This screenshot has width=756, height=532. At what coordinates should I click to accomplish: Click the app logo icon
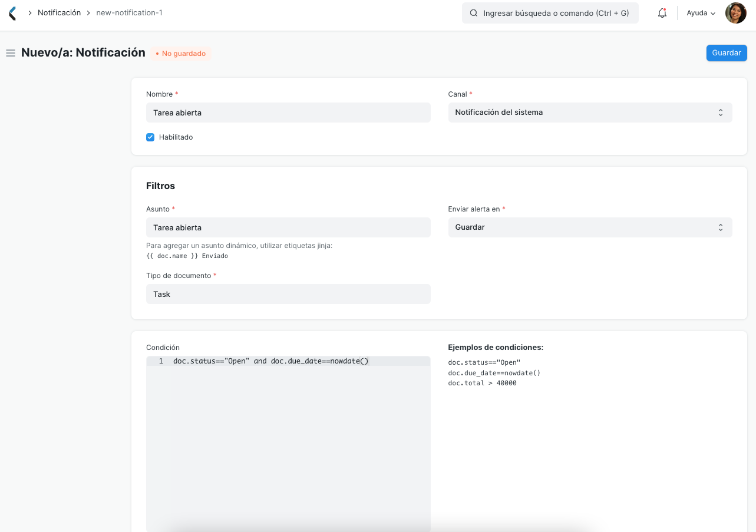12,13
